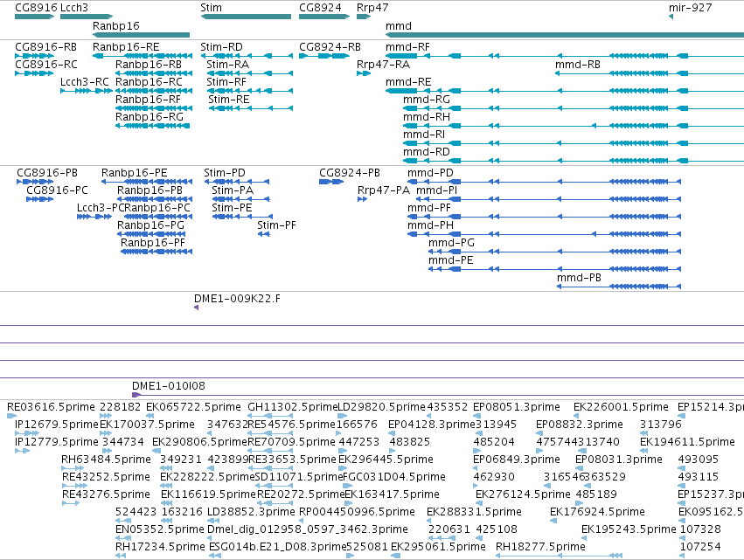Click the mmd gene label
Image resolution: width=744 pixels, height=560 pixels.
click(399, 26)
